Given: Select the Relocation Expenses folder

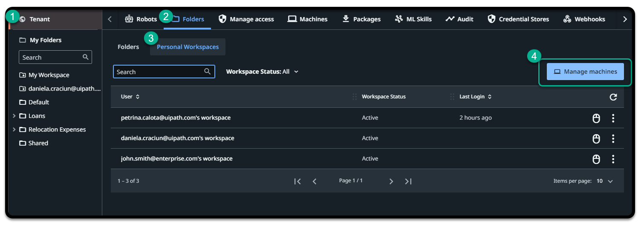Looking at the screenshot, I should [52, 129].
